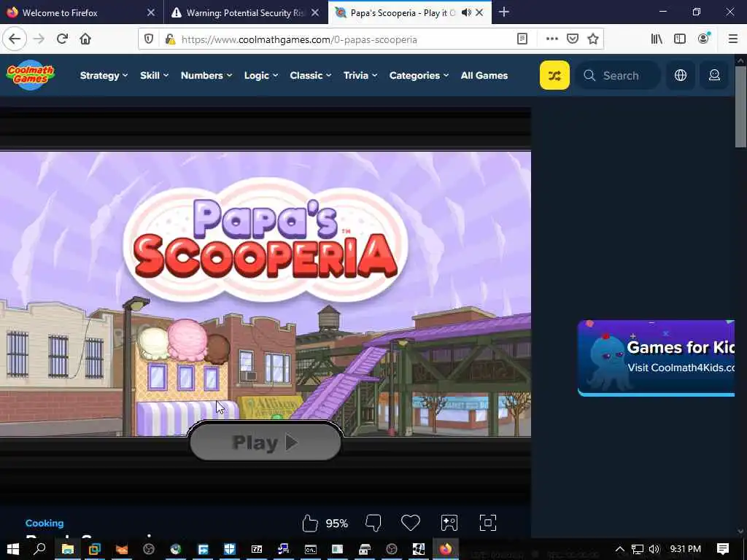Open 7-Zip from the taskbar
747x560 pixels.
[256, 549]
